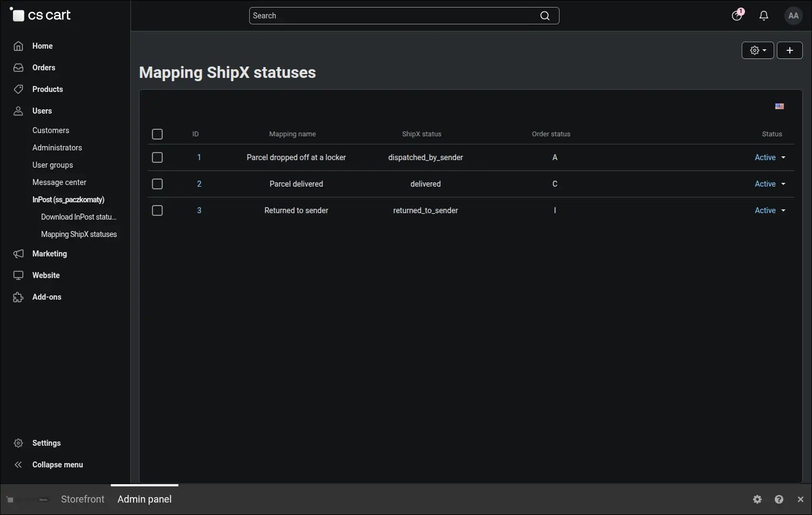The height and width of the screenshot is (515, 812).
Task: Click the Collapse menu double-chevron icon
Action: pos(18,465)
